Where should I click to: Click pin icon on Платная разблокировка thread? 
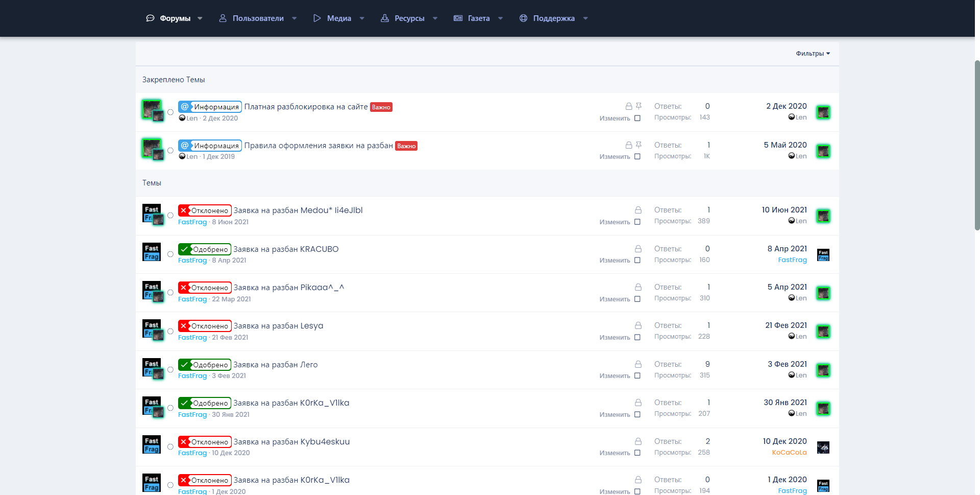(639, 106)
